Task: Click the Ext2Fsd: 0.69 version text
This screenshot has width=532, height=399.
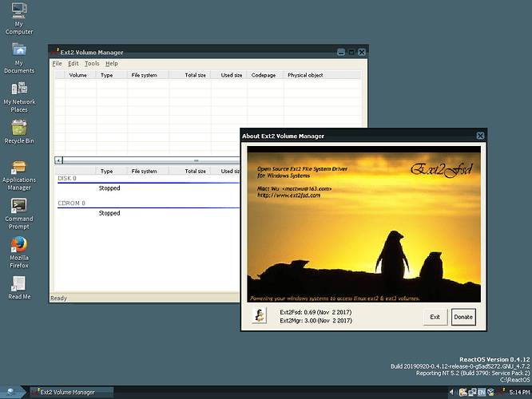Action: point(316,312)
